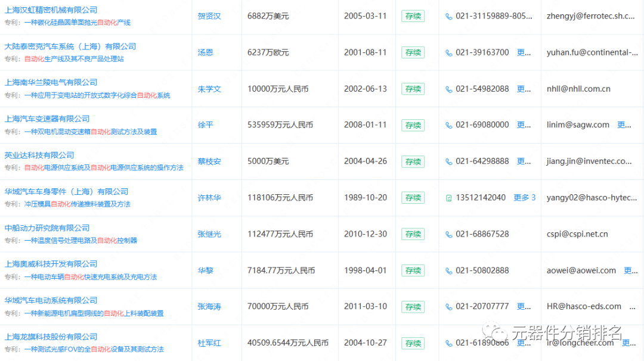The width and height of the screenshot is (644, 361).
Task: Open company 上海汽车变速器有限公司
Action: click(x=47, y=119)
